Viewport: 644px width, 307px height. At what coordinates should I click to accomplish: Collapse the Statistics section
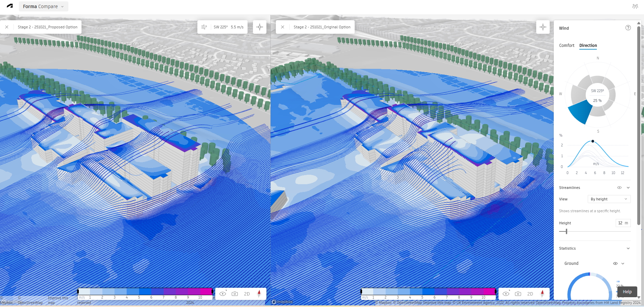click(628, 248)
